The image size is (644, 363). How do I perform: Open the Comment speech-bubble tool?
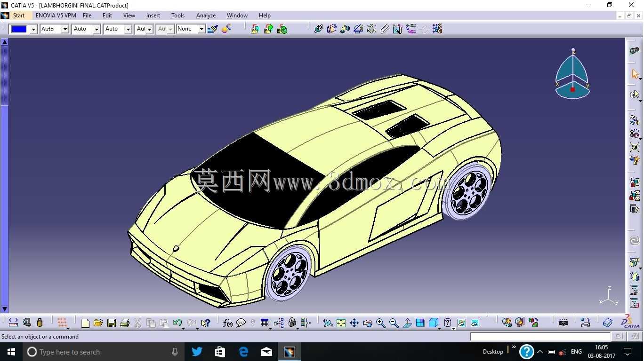coord(241,323)
